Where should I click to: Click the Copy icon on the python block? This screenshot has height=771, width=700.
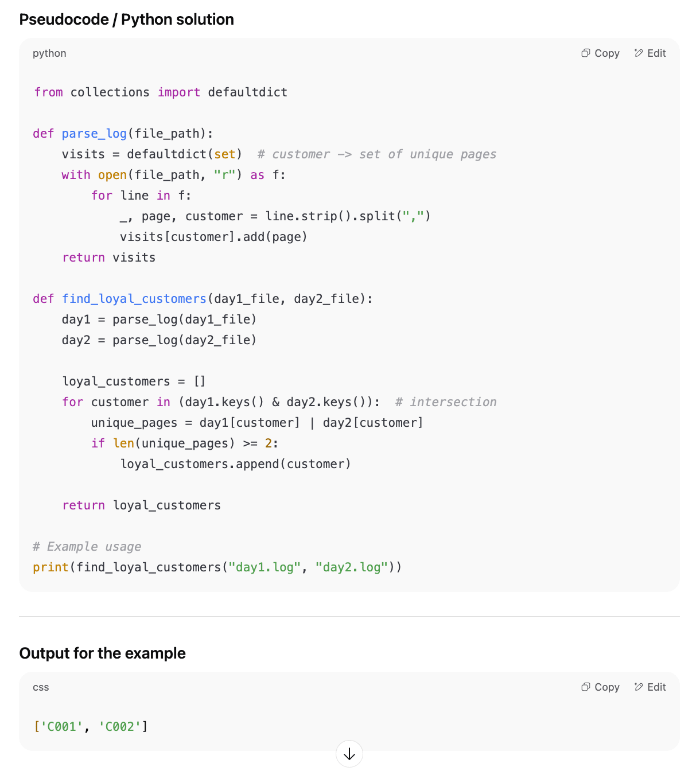[x=585, y=53]
